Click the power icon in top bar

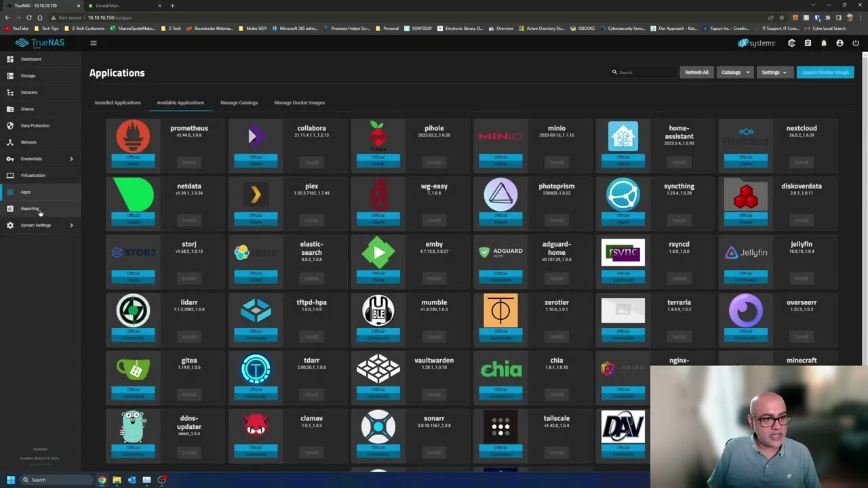(856, 43)
